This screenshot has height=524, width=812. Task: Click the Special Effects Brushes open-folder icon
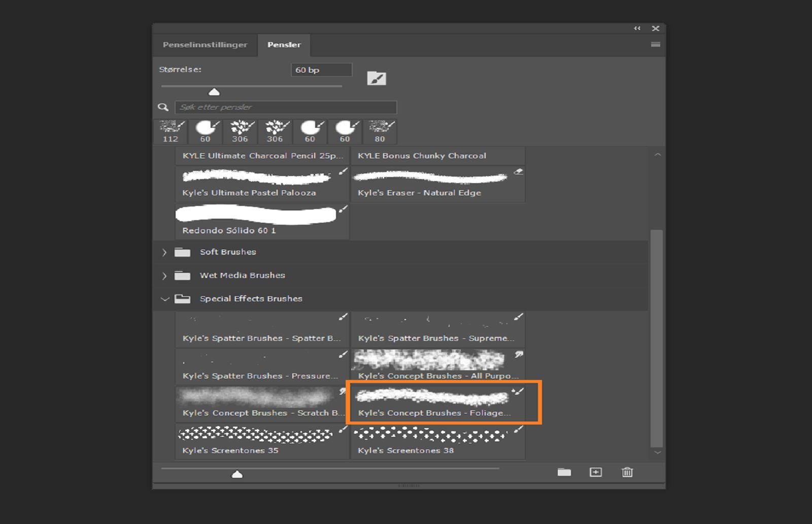(x=182, y=299)
